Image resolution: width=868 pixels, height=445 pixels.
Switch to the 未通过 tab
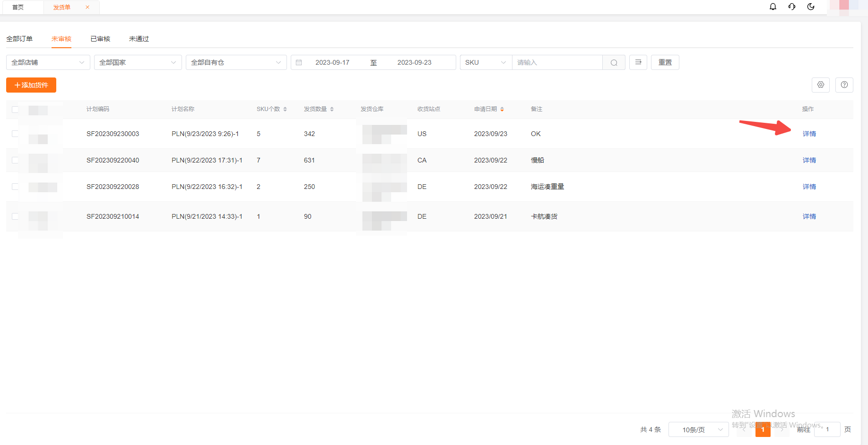click(x=139, y=39)
